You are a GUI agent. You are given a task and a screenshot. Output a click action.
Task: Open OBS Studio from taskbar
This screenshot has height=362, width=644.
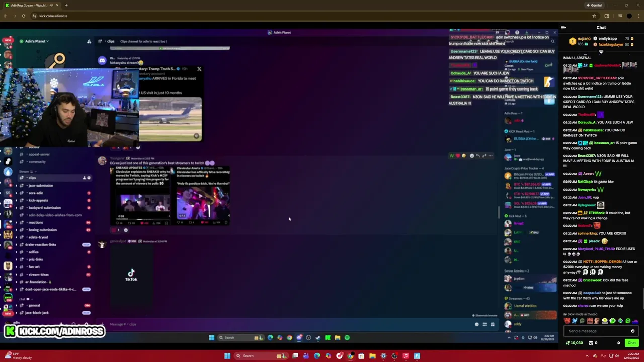pyautogui.click(x=394, y=356)
